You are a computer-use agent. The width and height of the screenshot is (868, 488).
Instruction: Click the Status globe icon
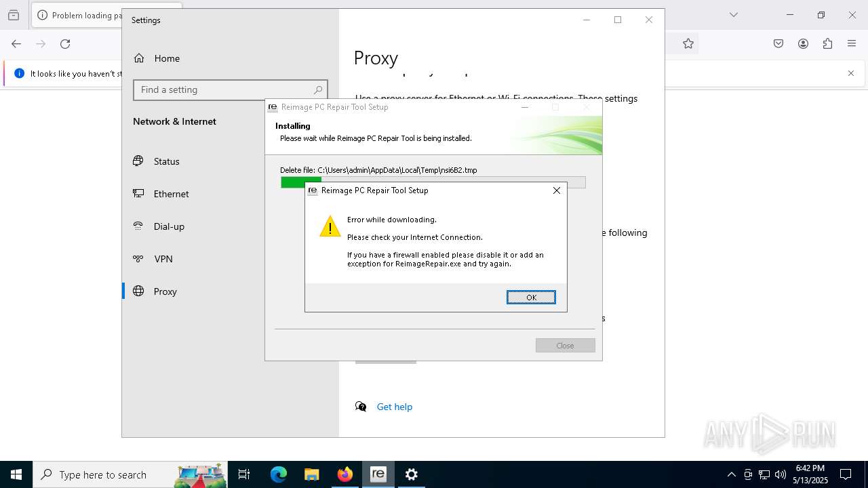click(x=138, y=161)
